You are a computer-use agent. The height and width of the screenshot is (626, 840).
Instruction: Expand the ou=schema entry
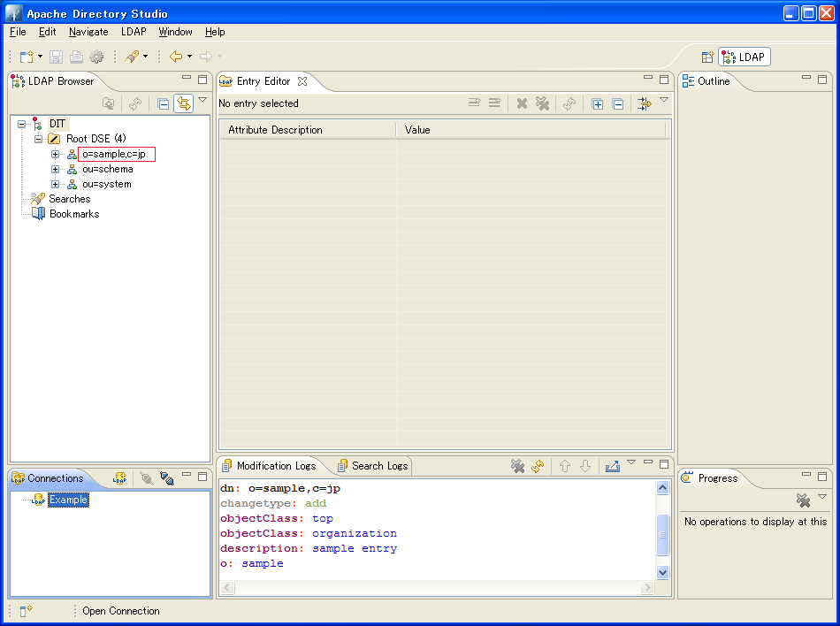click(55, 169)
